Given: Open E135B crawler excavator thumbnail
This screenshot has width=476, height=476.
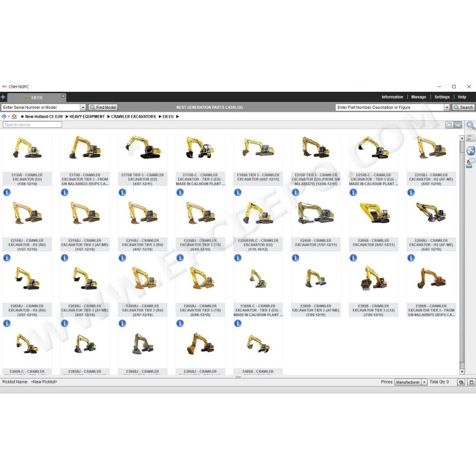Looking at the screenshot, I should pos(27,148).
